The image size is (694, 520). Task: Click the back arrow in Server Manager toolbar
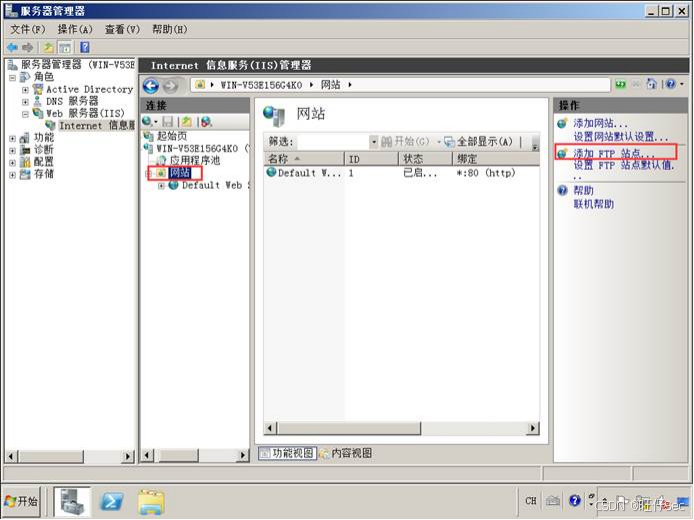click(x=12, y=47)
